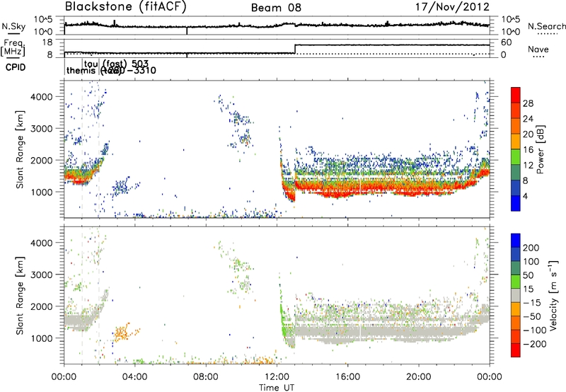
Task: Click the power panel 'Slant Range [km]' label
Action: pos(20,149)
